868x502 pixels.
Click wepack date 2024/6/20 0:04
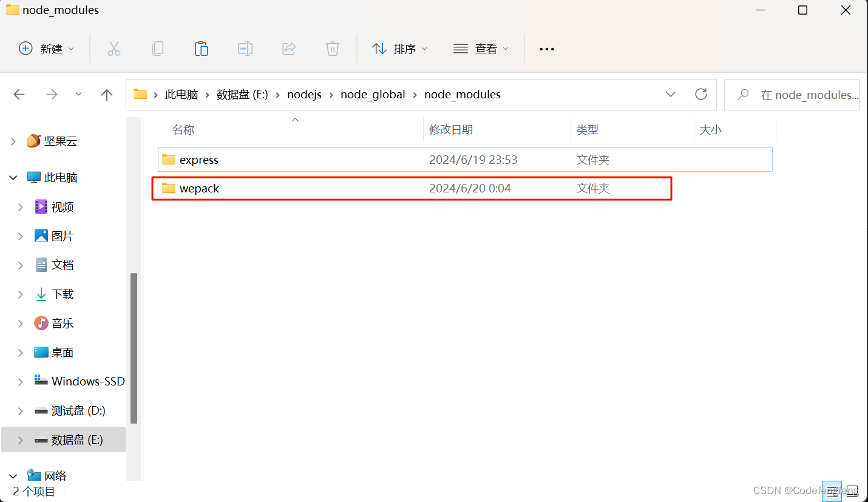pos(470,188)
